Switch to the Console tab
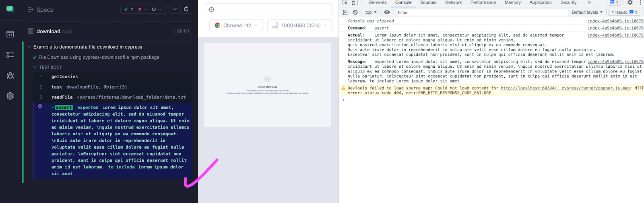644x203 pixels. [x=403, y=2]
